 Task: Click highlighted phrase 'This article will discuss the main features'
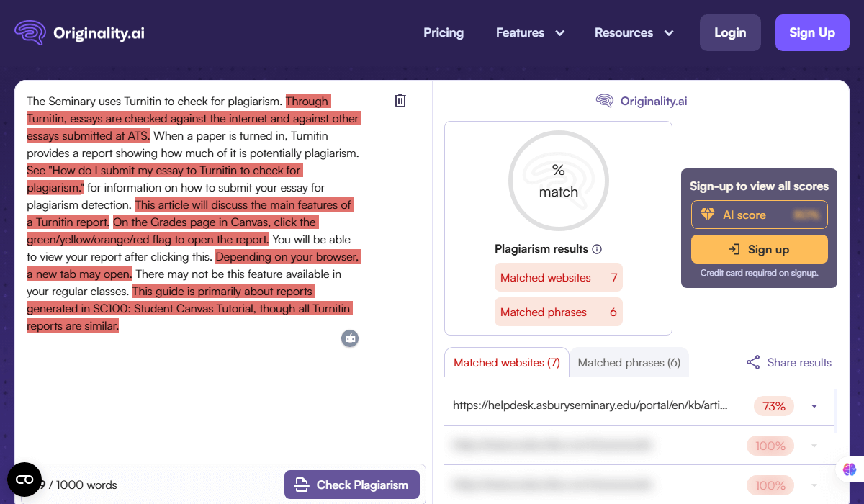243,204
